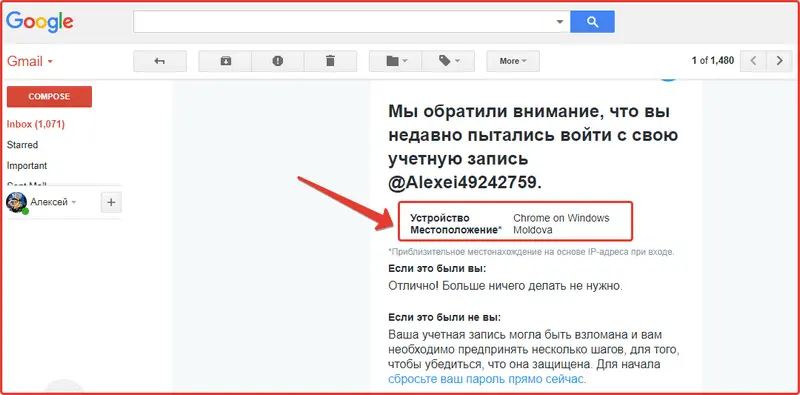800x395 pixels.
Task: Open Labels tag dropdown
Action: [x=448, y=61]
